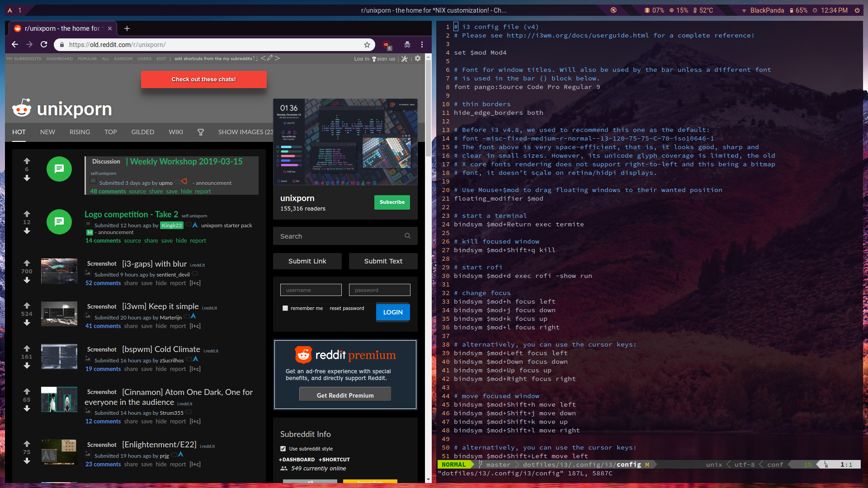Click the search magnifier icon in sidebar
Screen dimensions: 868x488
coord(407,236)
